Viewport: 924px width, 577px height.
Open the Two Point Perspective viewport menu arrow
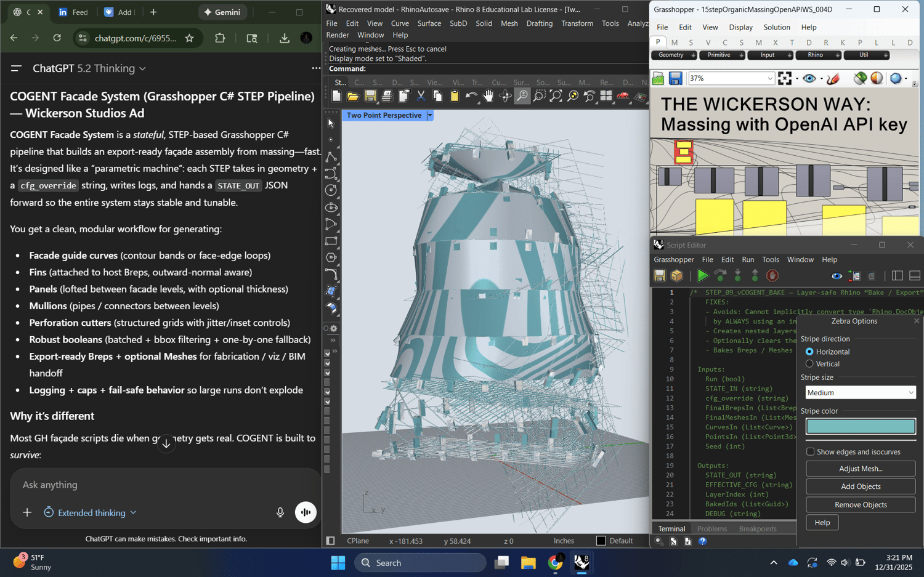(430, 115)
